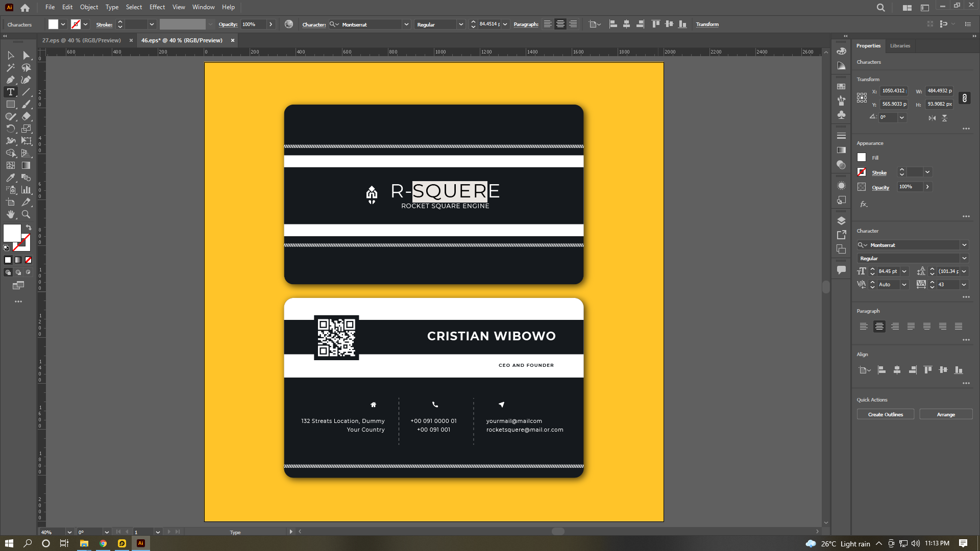980x551 pixels.
Task: Select the Type tool in the toolbar
Action: (x=10, y=92)
